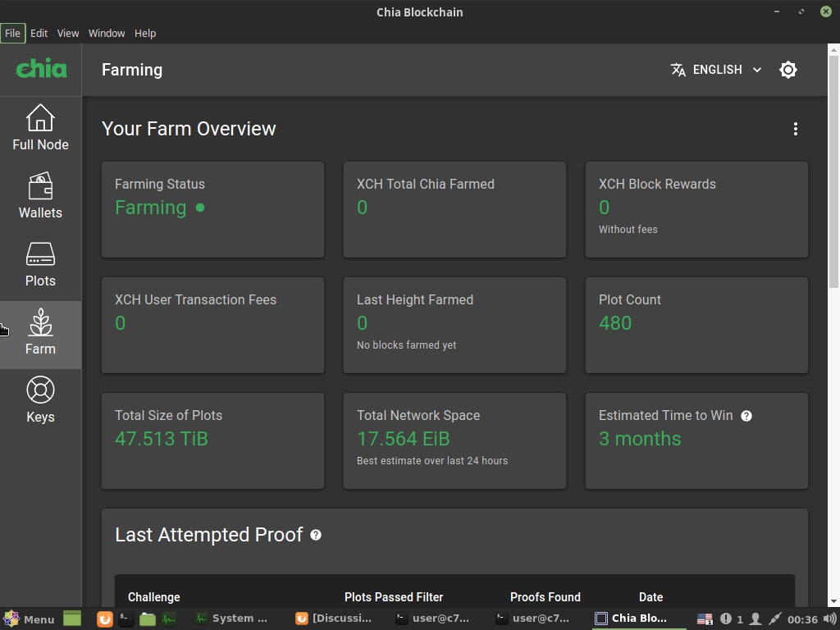Click network connection tray icon
The width and height of the screenshot is (840, 630).
(x=774, y=619)
